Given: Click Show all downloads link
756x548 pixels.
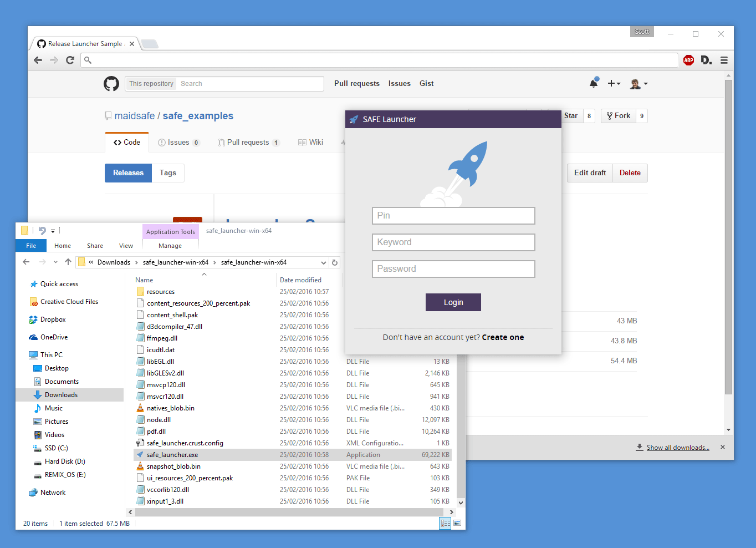Looking at the screenshot, I should [x=678, y=448].
